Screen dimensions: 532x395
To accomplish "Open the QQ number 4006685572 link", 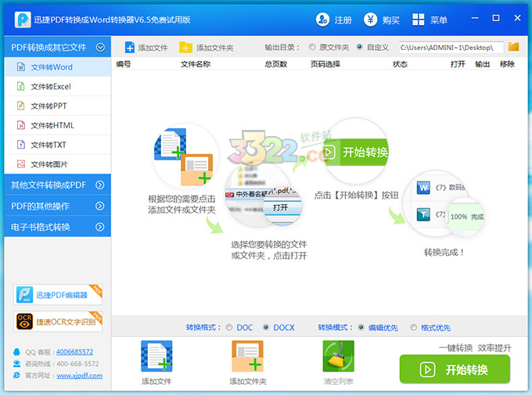I will point(74,352).
